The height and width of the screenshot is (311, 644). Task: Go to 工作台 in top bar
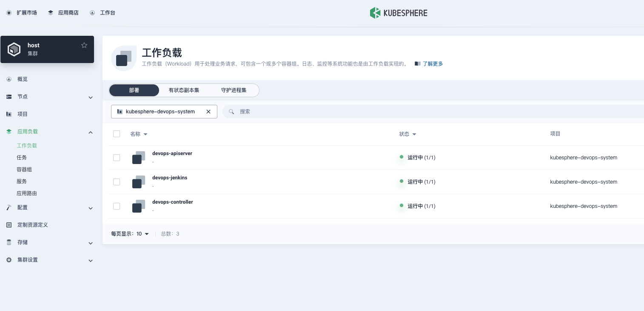[108, 13]
